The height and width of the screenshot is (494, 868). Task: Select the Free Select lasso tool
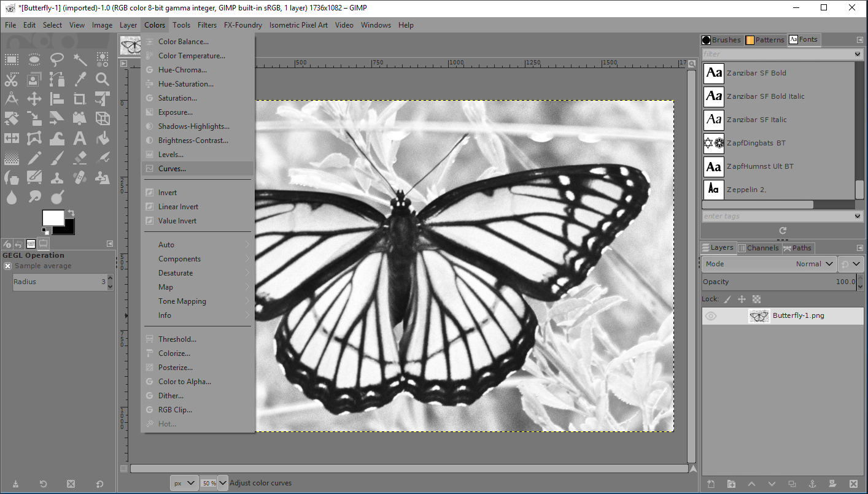[57, 60]
